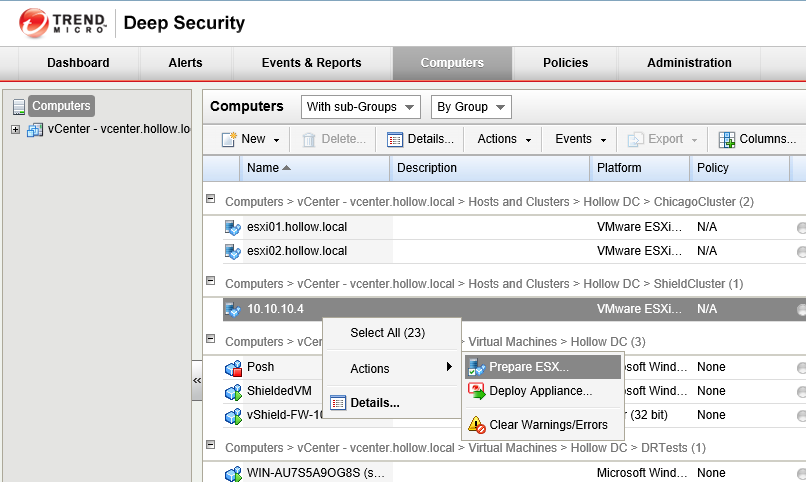Collapse the ShieldCluster group
The height and width of the screenshot is (482, 806).
[x=210, y=283]
